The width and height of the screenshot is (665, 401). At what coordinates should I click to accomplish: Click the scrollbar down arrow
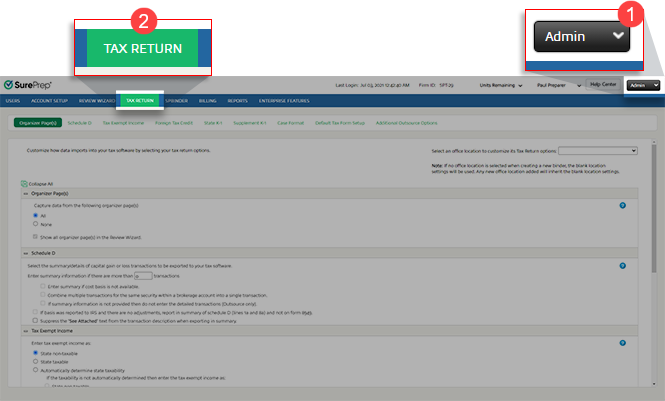tap(654, 384)
